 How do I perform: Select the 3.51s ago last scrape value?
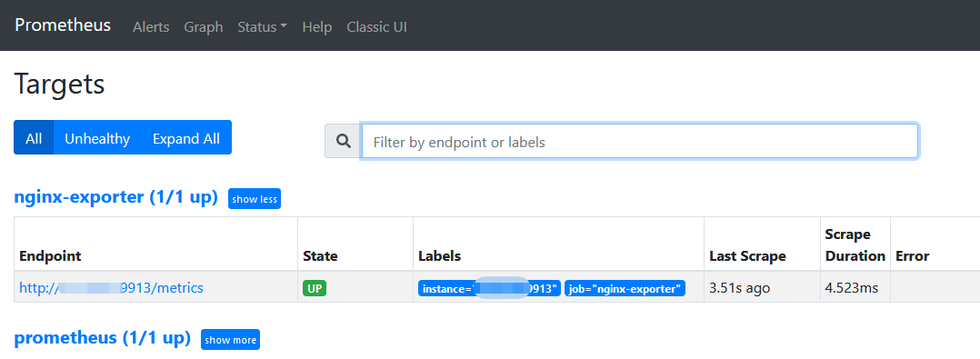point(739,288)
